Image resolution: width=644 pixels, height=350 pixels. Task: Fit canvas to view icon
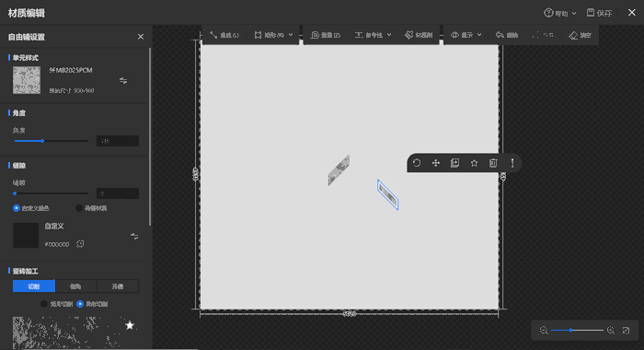pyautogui.click(x=626, y=331)
